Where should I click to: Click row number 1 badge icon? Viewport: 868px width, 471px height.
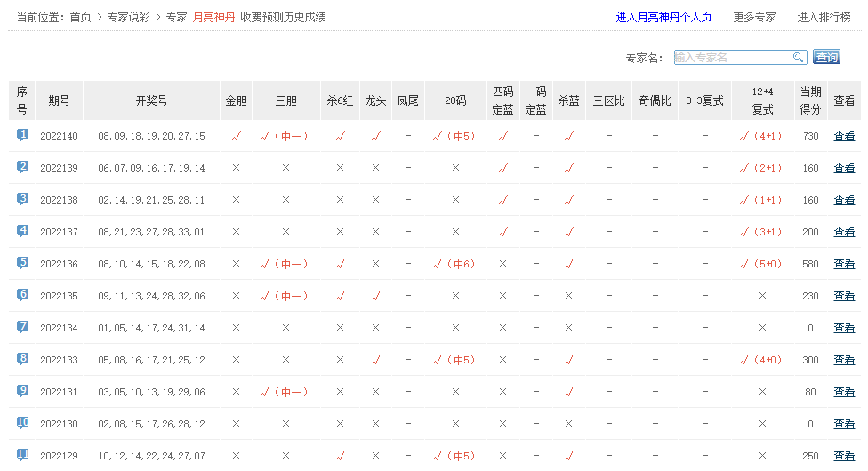22,135
